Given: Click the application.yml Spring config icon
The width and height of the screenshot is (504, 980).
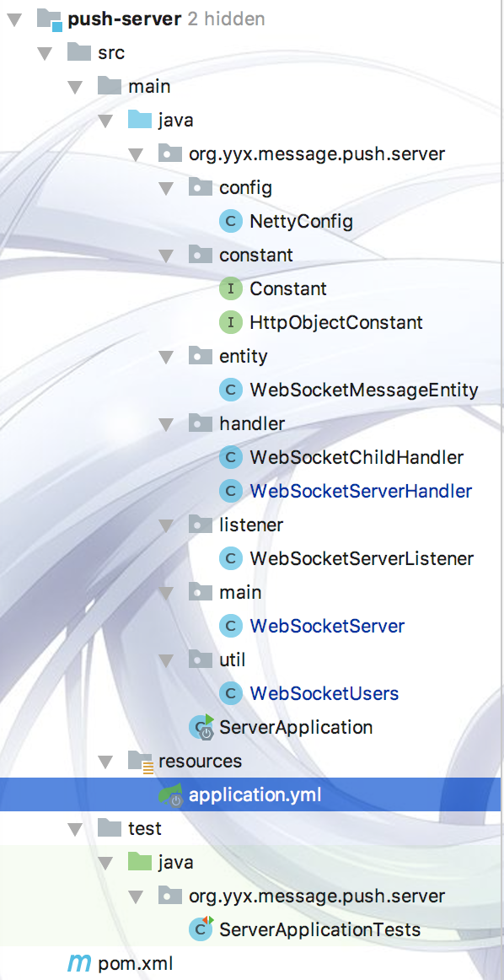Looking at the screenshot, I should 170,795.
